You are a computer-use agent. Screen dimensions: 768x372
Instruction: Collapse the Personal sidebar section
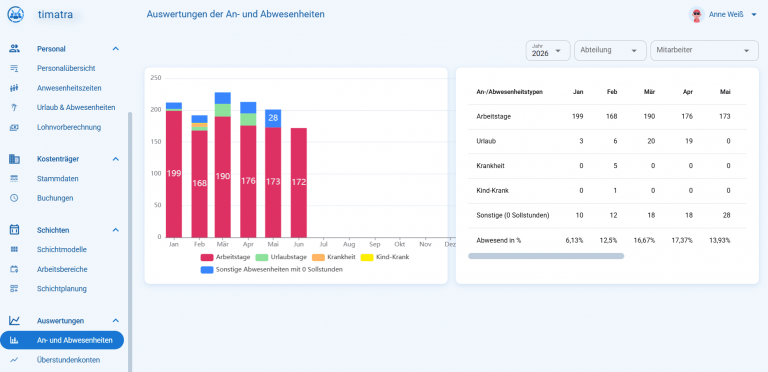coord(116,49)
